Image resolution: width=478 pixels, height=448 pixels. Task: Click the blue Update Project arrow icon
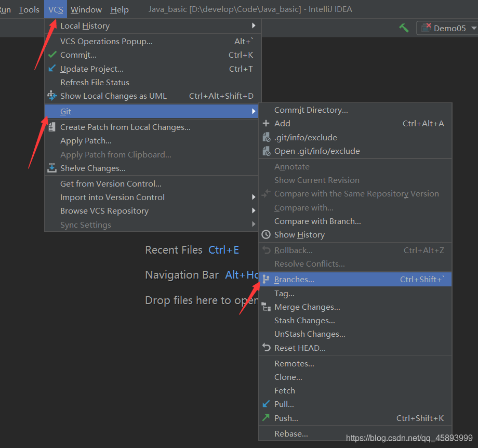pos(52,68)
